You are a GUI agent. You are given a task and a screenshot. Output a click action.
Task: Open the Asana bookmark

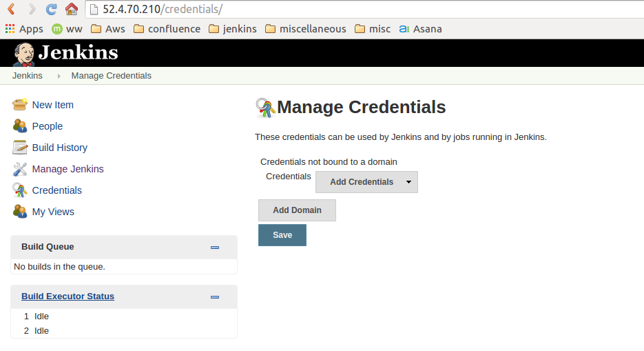coord(421,29)
